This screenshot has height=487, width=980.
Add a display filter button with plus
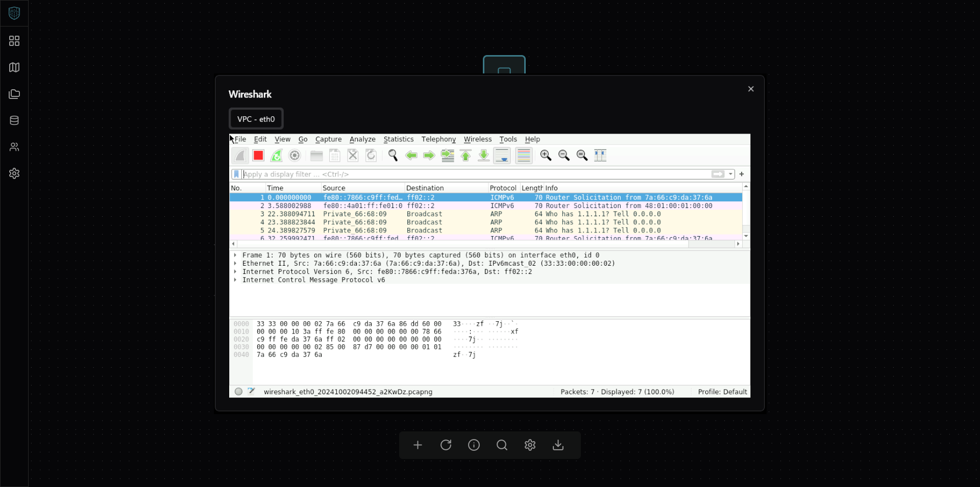coord(742,174)
